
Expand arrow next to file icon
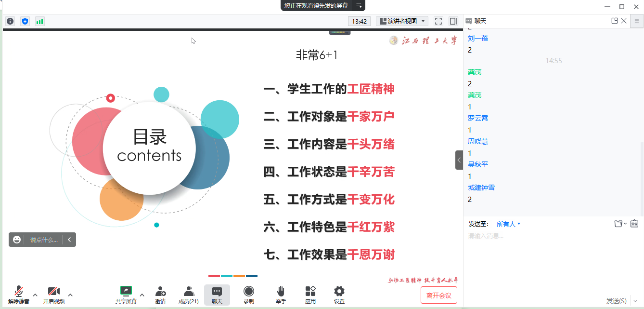point(625,224)
